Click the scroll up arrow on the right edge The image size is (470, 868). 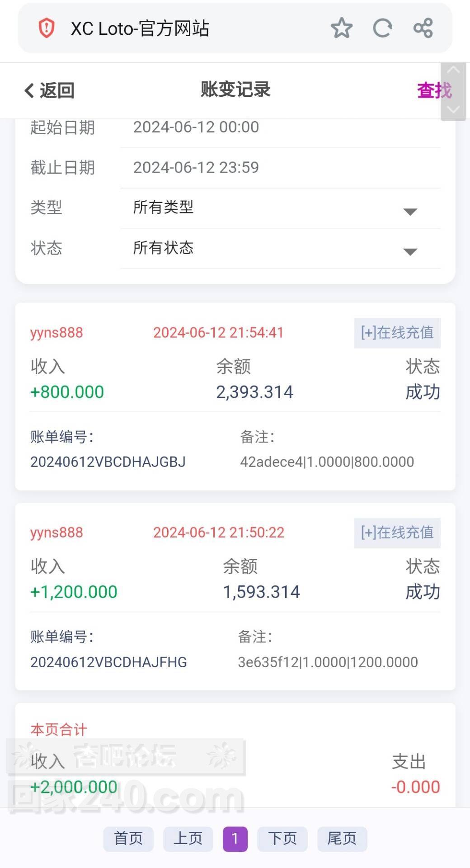click(x=453, y=71)
